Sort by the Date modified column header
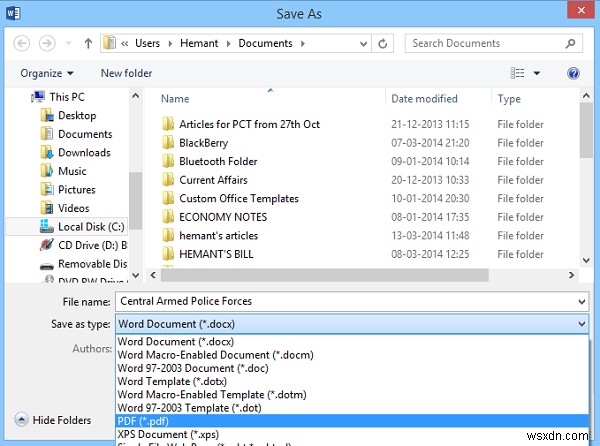The height and width of the screenshot is (446, 600). click(424, 99)
